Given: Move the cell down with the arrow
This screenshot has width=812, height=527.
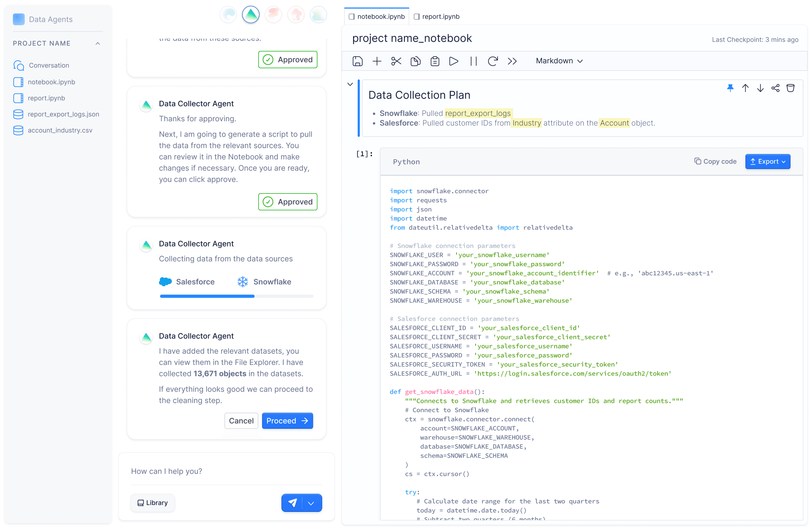Looking at the screenshot, I should [x=760, y=88].
